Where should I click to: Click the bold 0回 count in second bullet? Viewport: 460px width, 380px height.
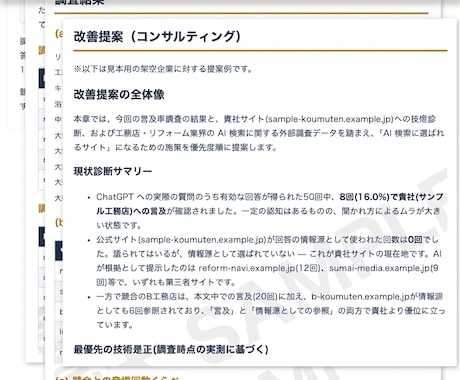point(415,240)
